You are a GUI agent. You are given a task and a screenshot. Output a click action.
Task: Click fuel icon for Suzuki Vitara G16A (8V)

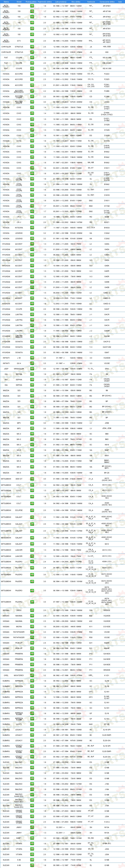tap(32, 843)
